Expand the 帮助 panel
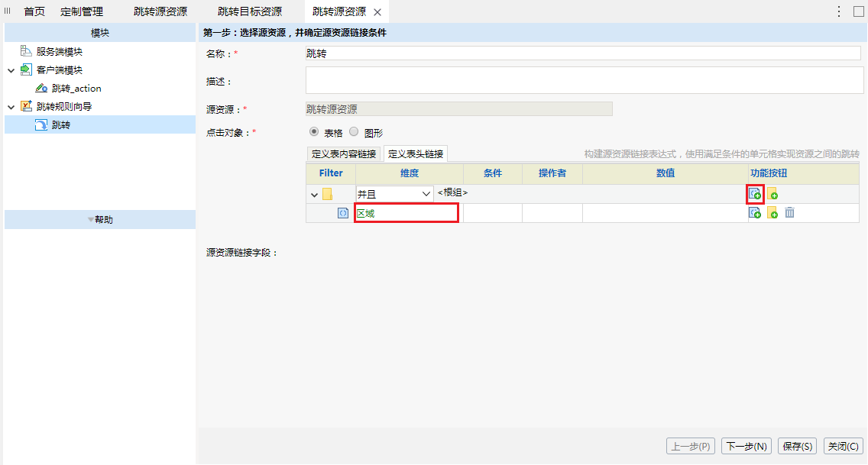The image size is (868, 465). [x=99, y=219]
